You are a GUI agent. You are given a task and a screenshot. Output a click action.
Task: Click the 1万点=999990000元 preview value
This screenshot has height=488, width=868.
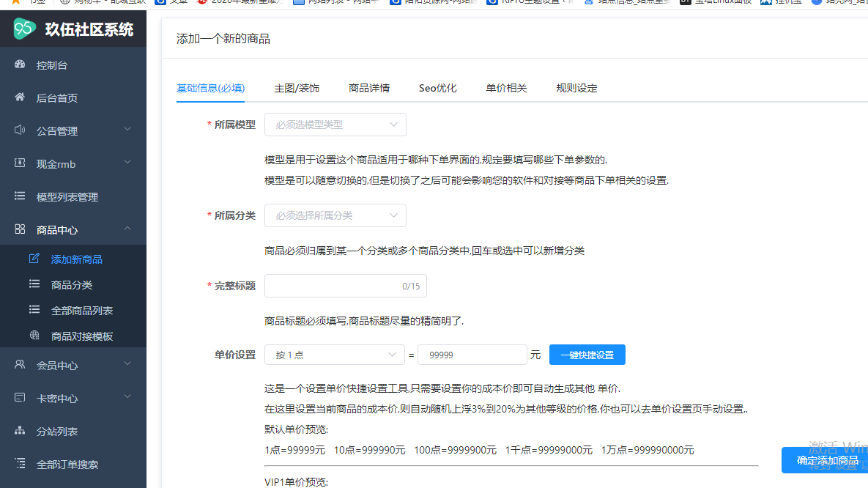point(647,451)
